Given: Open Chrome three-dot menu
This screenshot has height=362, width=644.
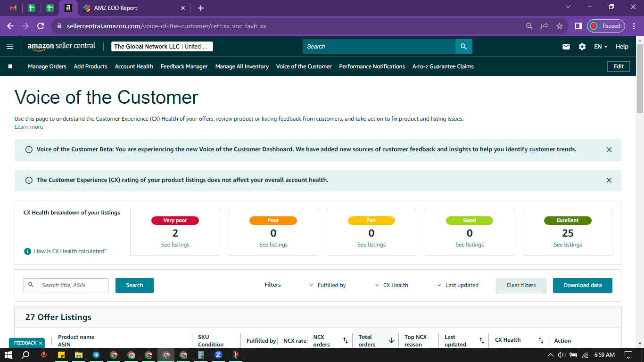Looking at the screenshot, I should coord(634,26).
